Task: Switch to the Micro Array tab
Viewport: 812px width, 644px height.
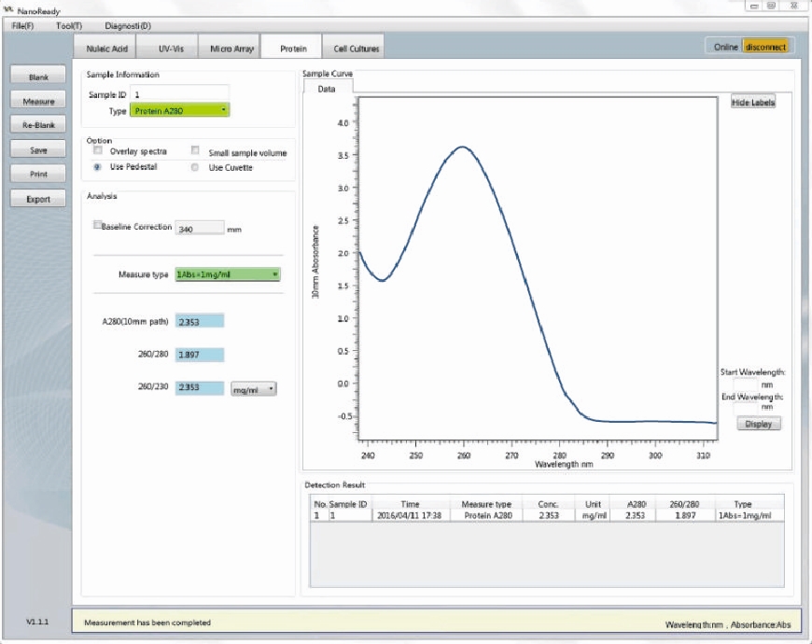Action: pyautogui.click(x=231, y=49)
